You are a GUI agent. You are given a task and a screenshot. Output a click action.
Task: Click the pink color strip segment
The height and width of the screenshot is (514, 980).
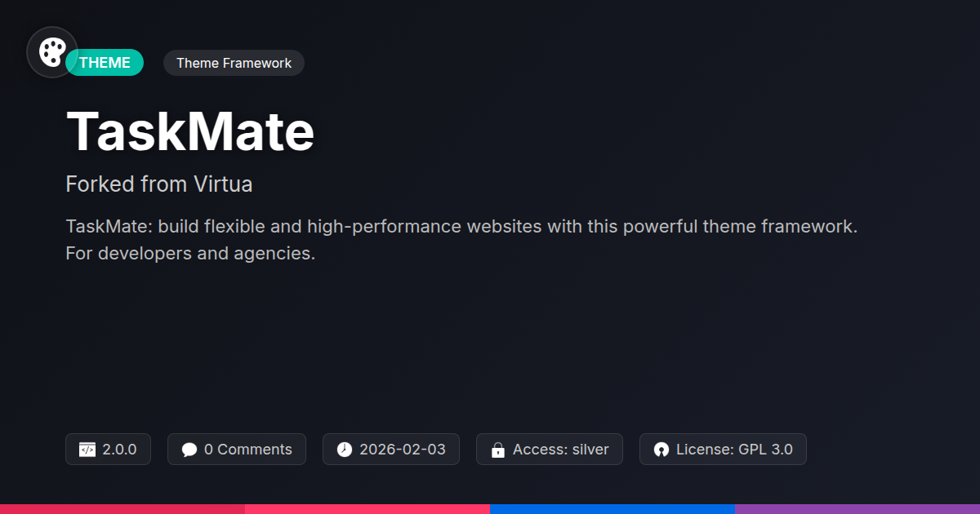coord(367,509)
